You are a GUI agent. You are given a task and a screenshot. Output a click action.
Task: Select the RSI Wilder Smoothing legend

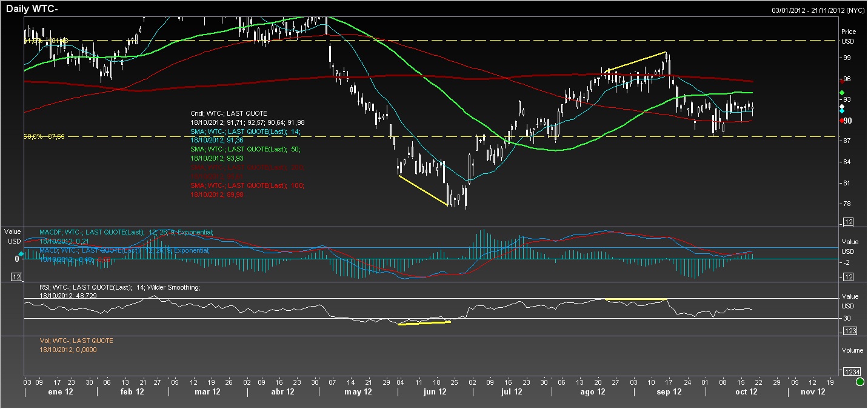[119, 287]
